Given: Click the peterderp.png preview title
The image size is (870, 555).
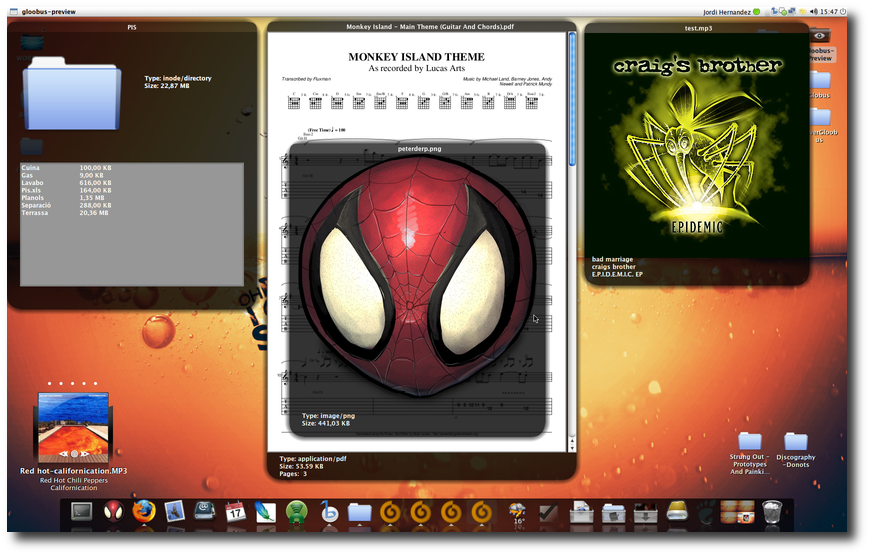Looking at the screenshot, I should point(419,149).
